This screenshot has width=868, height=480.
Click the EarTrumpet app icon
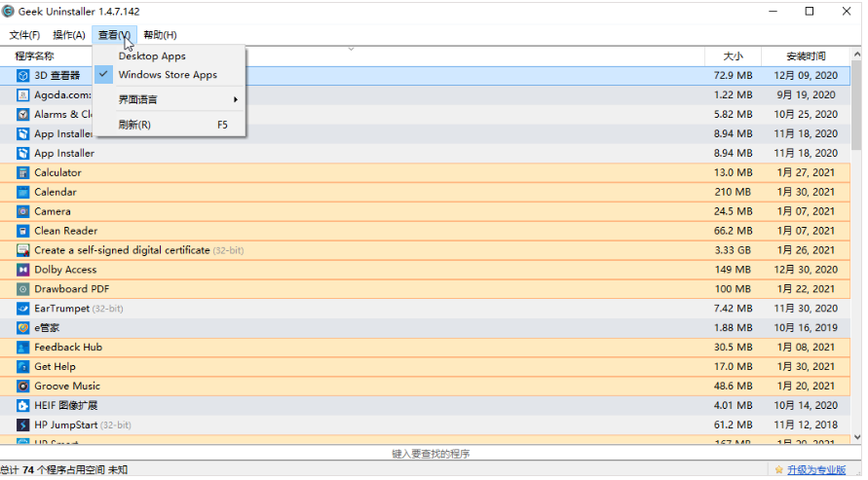click(23, 309)
